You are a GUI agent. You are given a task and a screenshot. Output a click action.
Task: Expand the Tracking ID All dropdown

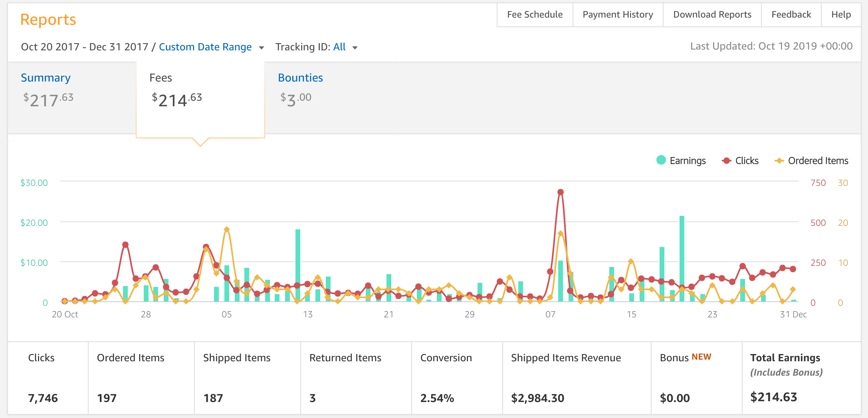[339, 47]
